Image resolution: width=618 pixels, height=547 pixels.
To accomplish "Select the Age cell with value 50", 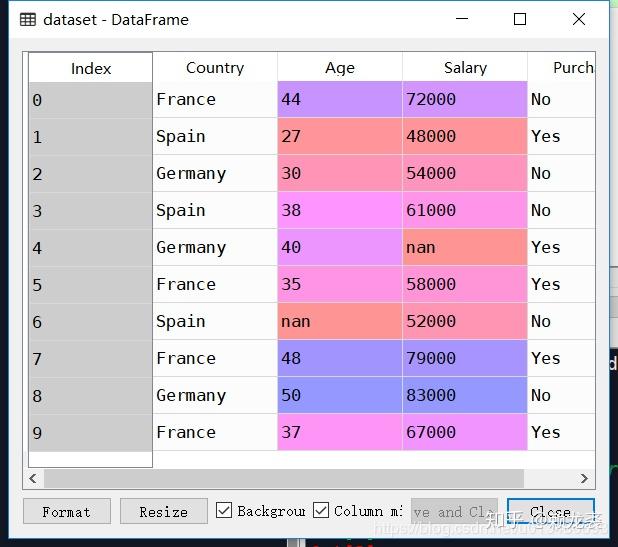I will point(340,395).
